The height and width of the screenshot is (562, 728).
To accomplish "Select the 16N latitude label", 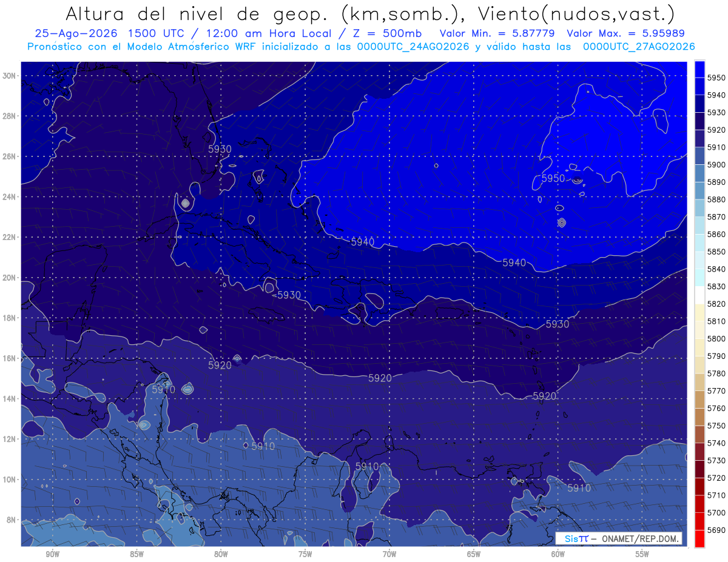I will [10, 358].
